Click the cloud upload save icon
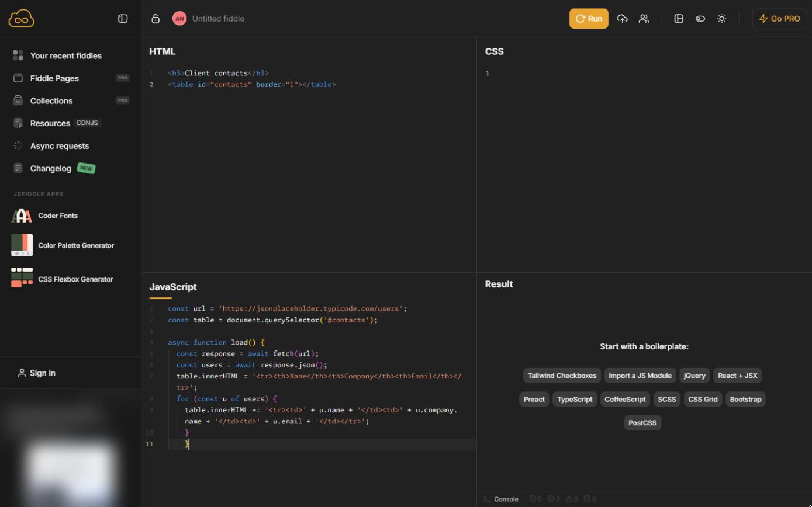Image resolution: width=812 pixels, height=507 pixels. (x=623, y=19)
